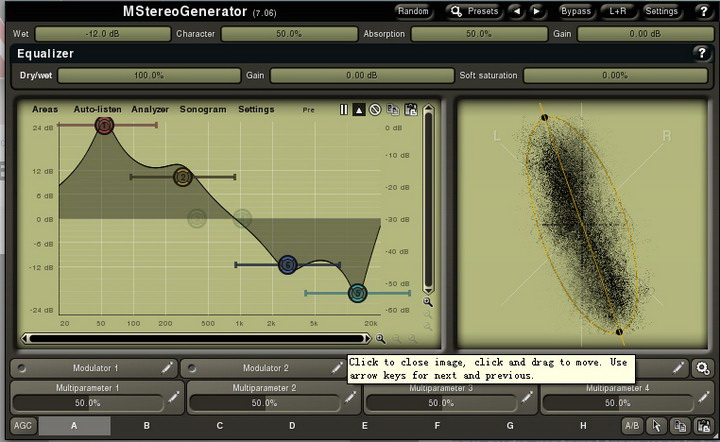
Task: Select preset slot D
Action: coord(292,426)
